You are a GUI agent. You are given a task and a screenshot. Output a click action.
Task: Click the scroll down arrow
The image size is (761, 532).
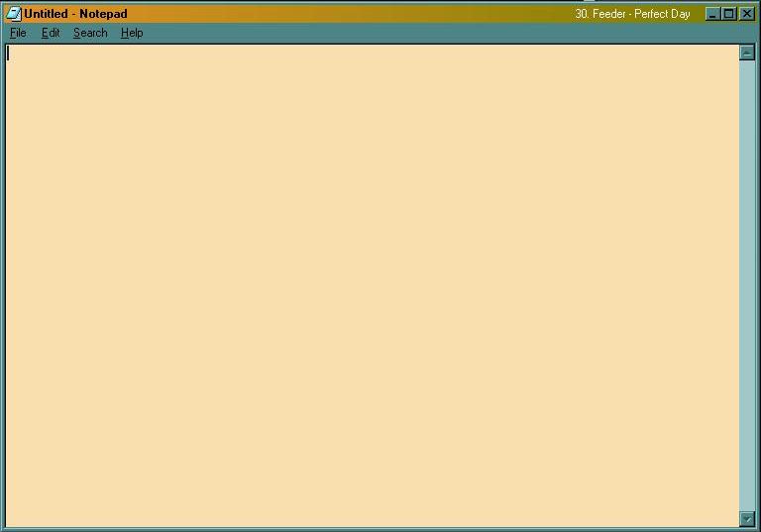[x=747, y=519]
